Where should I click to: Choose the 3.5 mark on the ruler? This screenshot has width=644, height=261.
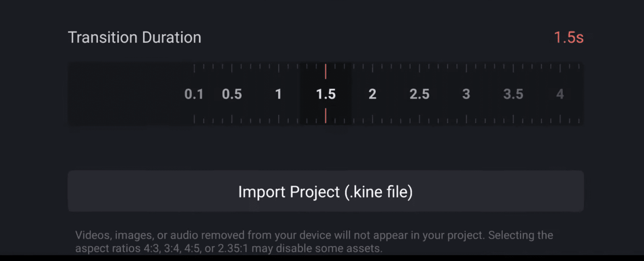tap(513, 94)
